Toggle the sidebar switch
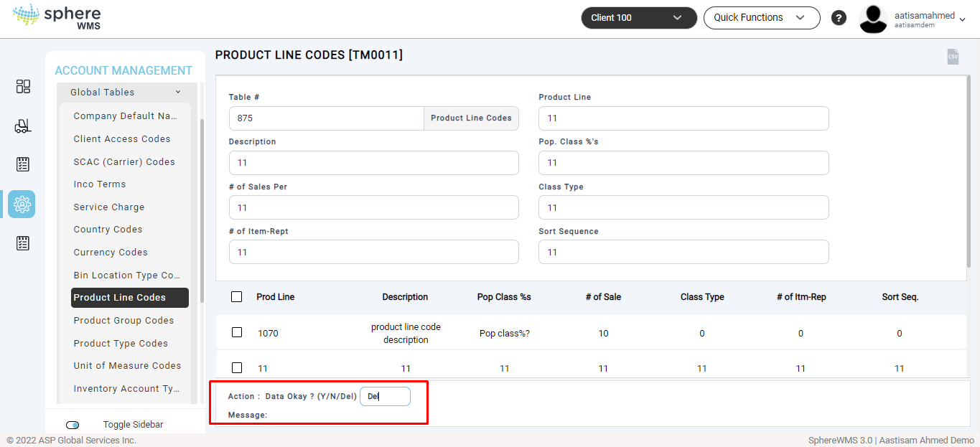 (x=73, y=425)
